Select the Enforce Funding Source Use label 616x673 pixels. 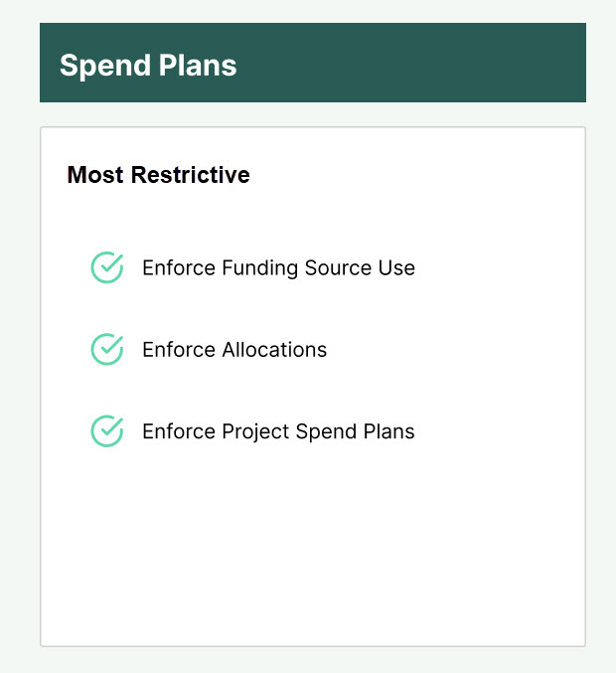(278, 268)
